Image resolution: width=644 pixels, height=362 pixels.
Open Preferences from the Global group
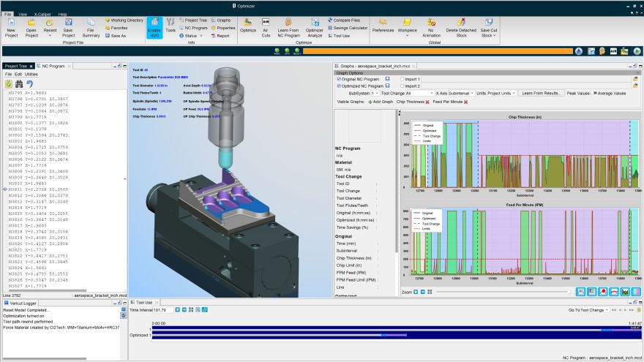click(x=383, y=27)
